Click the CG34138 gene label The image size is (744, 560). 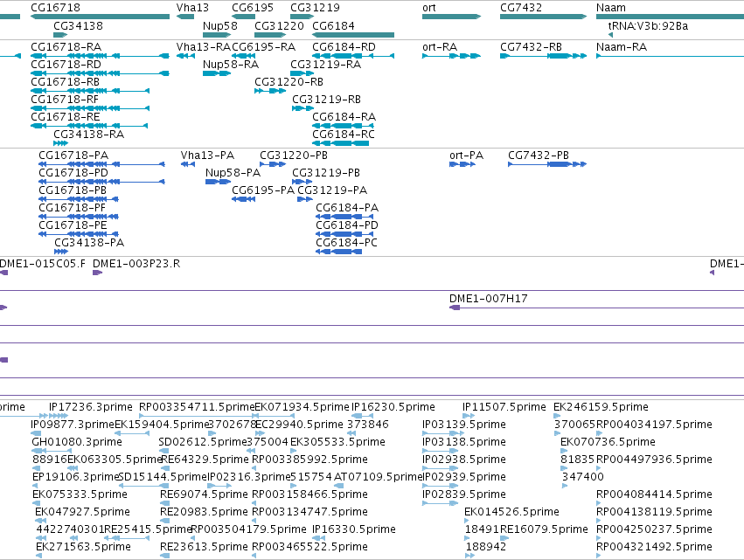tap(79, 25)
